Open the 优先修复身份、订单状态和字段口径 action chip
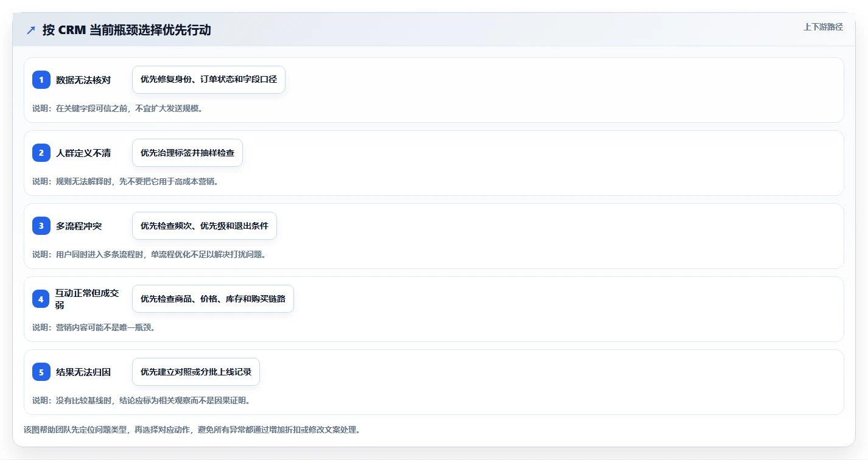The width and height of the screenshot is (868, 460). [x=209, y=80]
